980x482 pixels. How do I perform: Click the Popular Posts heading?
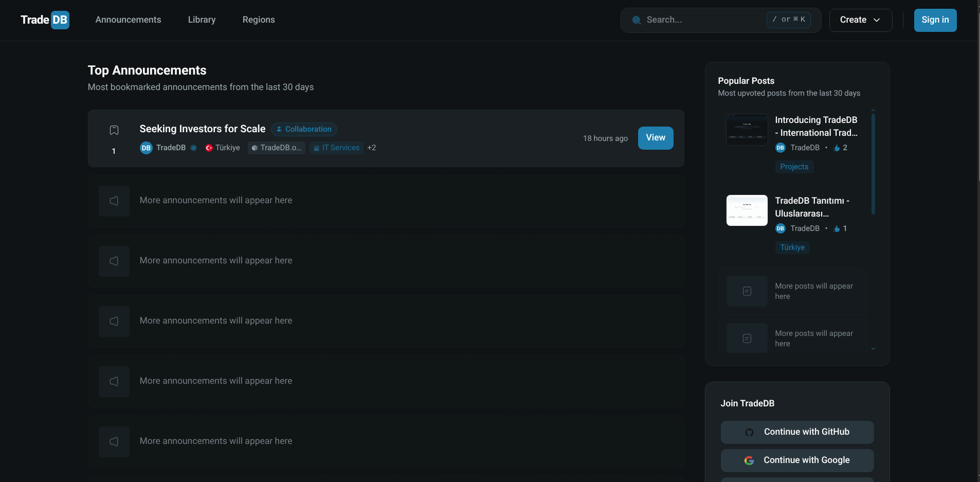coord(746,81)
